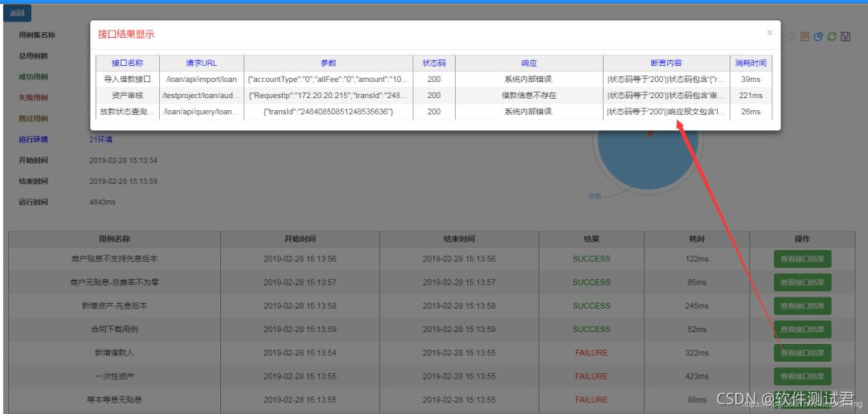Click the 423ms duration cell

(x=697, y=376)
